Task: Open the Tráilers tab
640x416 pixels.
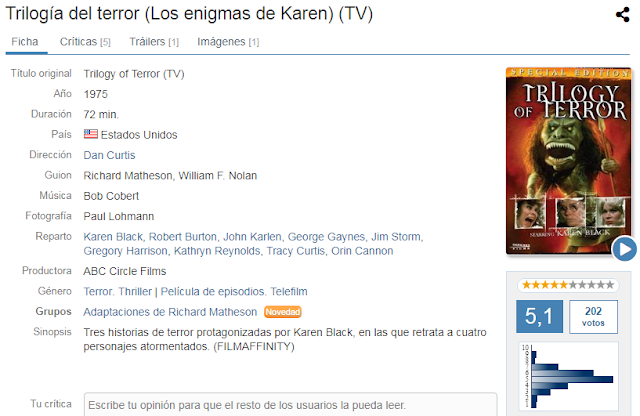Action: point(154,42)
